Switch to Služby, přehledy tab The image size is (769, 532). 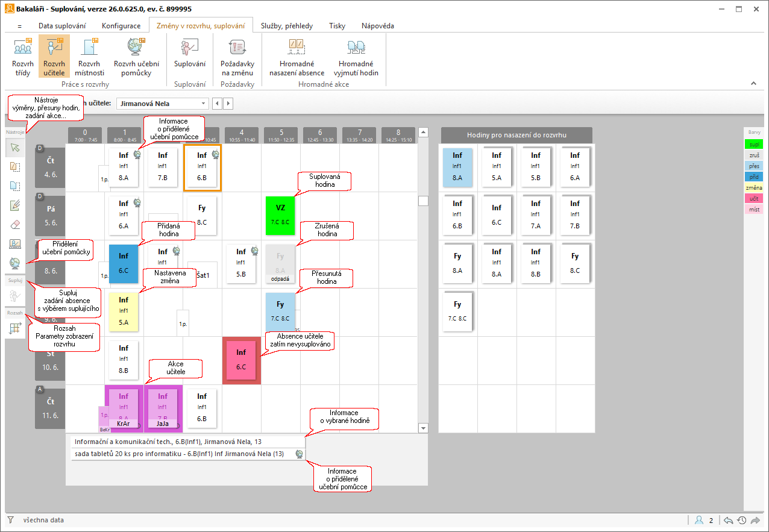(287, 26)
